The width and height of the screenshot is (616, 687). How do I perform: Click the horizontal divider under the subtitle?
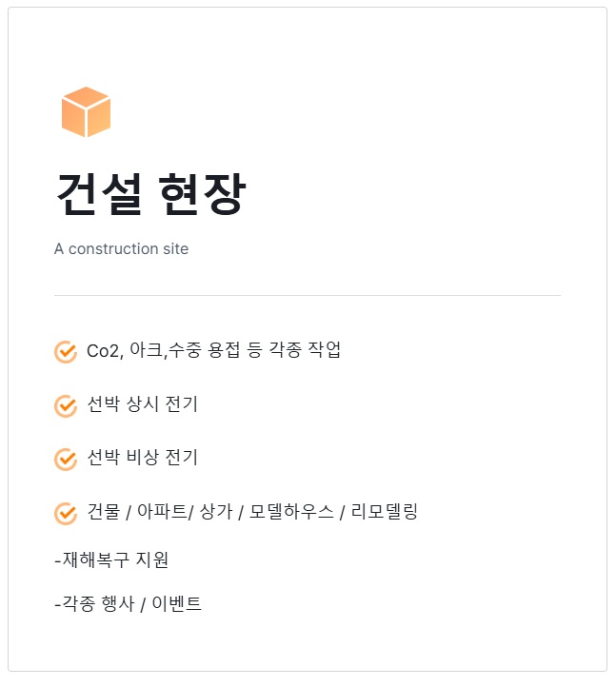tap(307, 296)
